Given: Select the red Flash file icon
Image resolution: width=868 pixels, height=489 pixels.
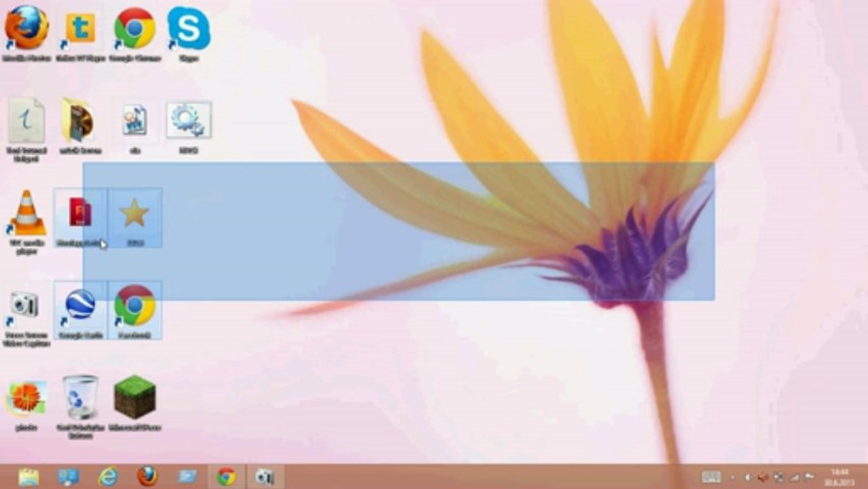Looking at the screenshot, I should tap(80, 213).
